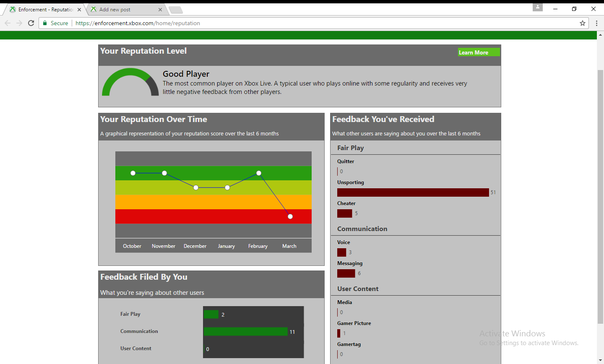604x364 pixels.
Task: Open a new tab button
Action: click(x=176, y=10)
